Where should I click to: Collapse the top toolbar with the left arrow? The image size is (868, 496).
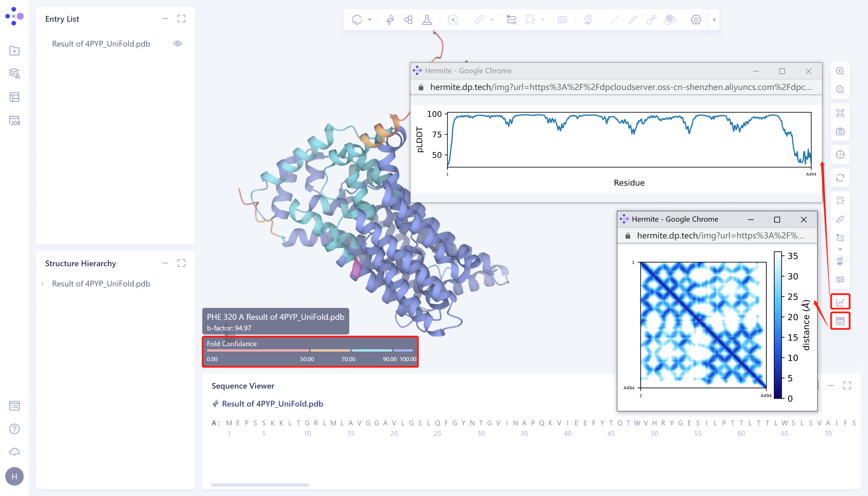714,20
